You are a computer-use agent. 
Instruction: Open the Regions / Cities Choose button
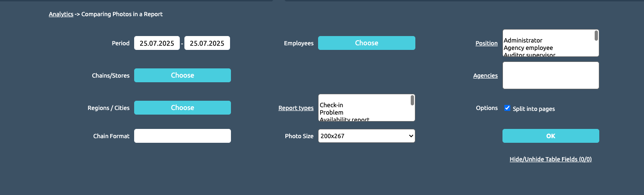click(x=183, y=108)
